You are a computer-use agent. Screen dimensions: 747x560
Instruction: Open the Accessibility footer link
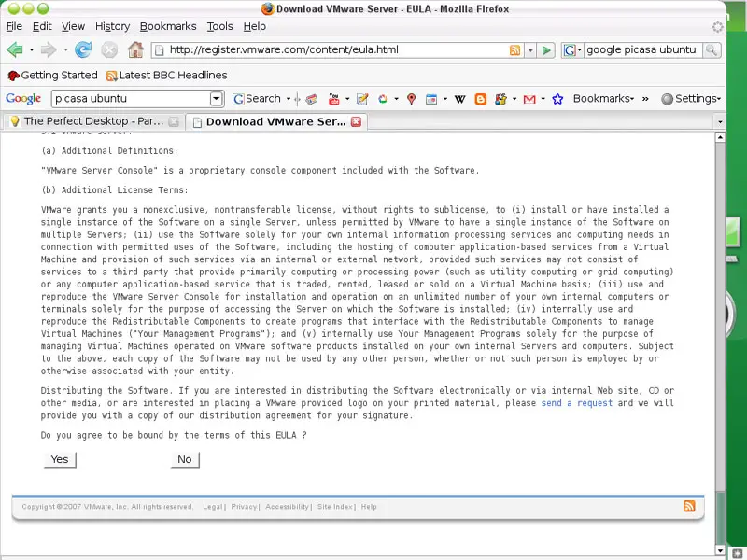[287, 507]
